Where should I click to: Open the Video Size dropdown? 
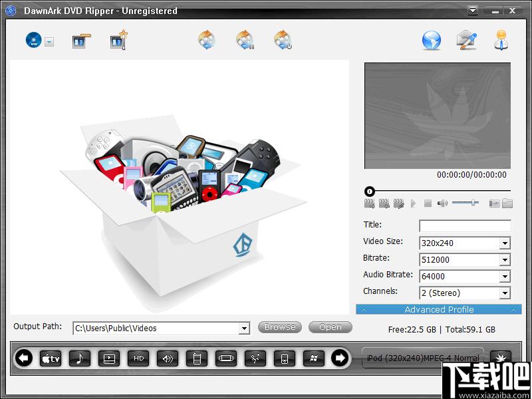pyautogui.click(x=505, y=243)
